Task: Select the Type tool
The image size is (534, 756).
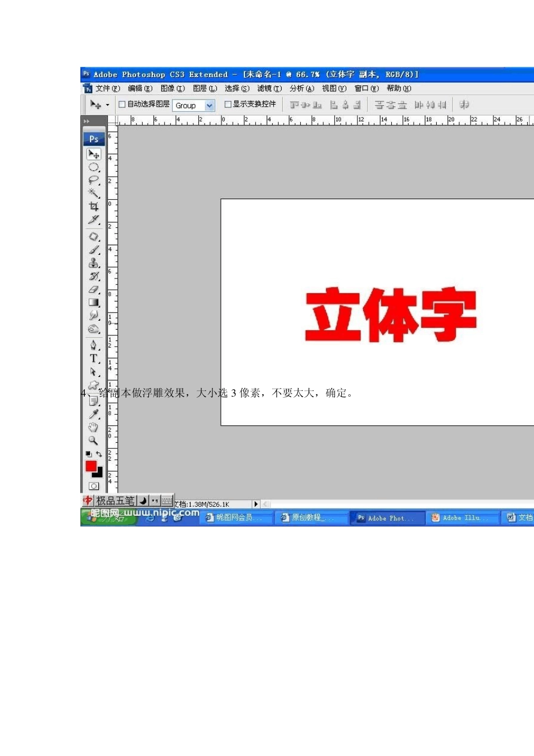Action: coord(93,358)
